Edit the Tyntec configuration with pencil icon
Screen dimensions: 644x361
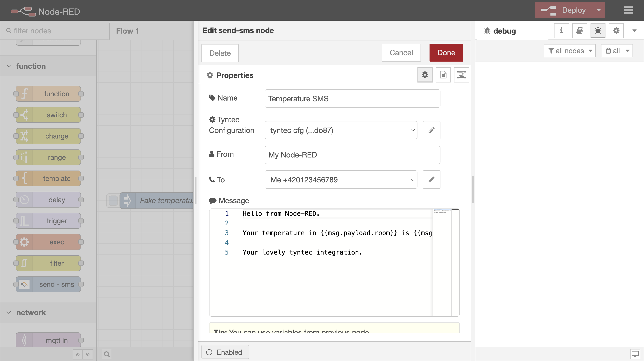431,130
